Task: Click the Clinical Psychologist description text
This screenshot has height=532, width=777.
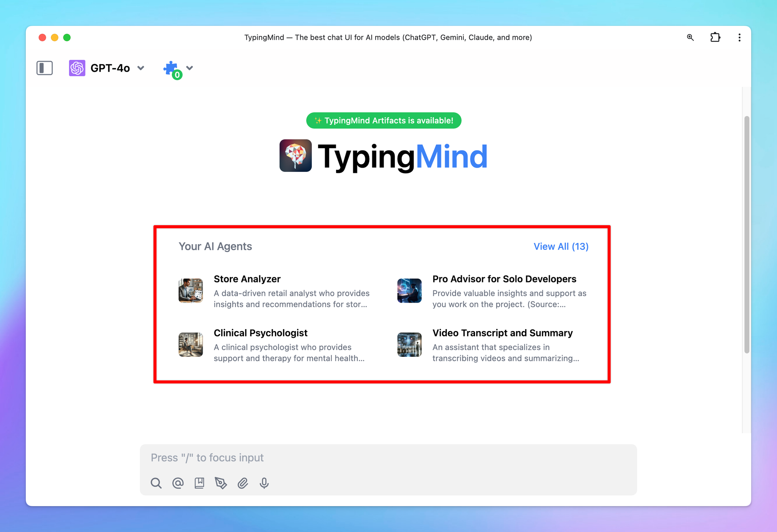Action: [289, 353]
